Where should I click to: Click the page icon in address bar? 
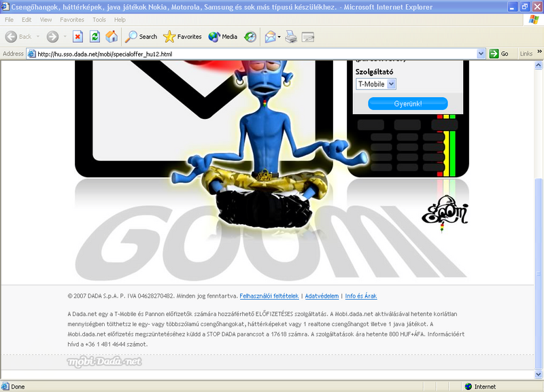click(31, 54)
